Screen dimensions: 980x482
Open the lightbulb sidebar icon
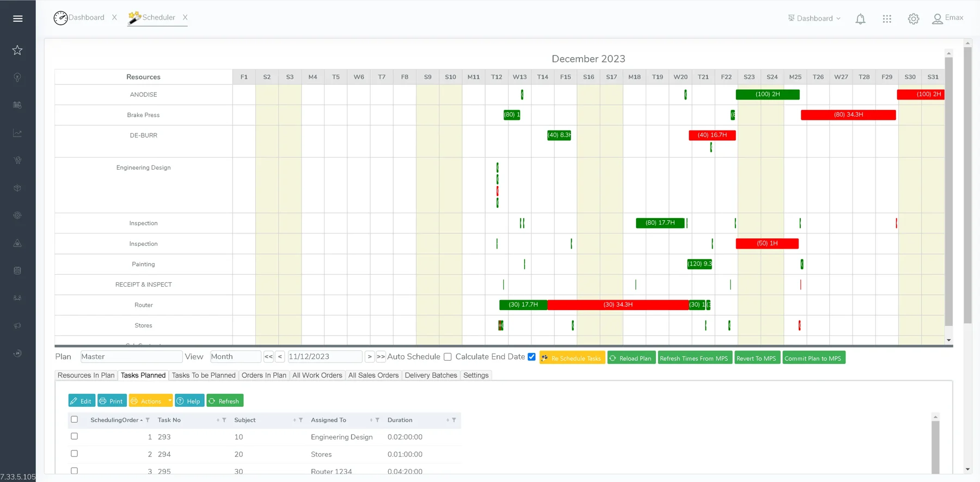tap(17, 77)
